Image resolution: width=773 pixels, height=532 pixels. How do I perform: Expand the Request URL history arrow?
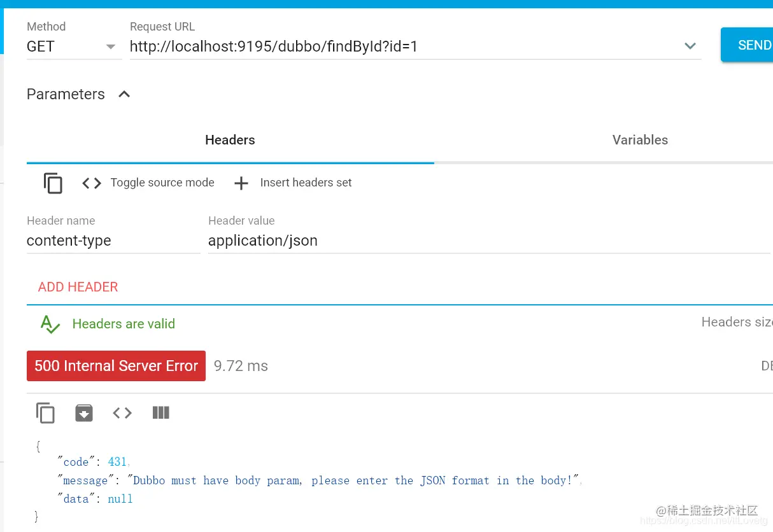pos(690,46)
